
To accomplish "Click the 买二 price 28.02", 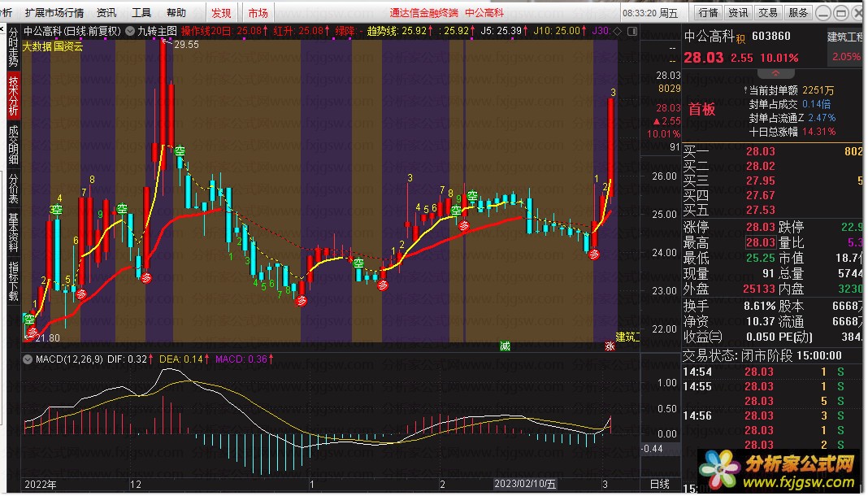I will (x=760, y=166).
